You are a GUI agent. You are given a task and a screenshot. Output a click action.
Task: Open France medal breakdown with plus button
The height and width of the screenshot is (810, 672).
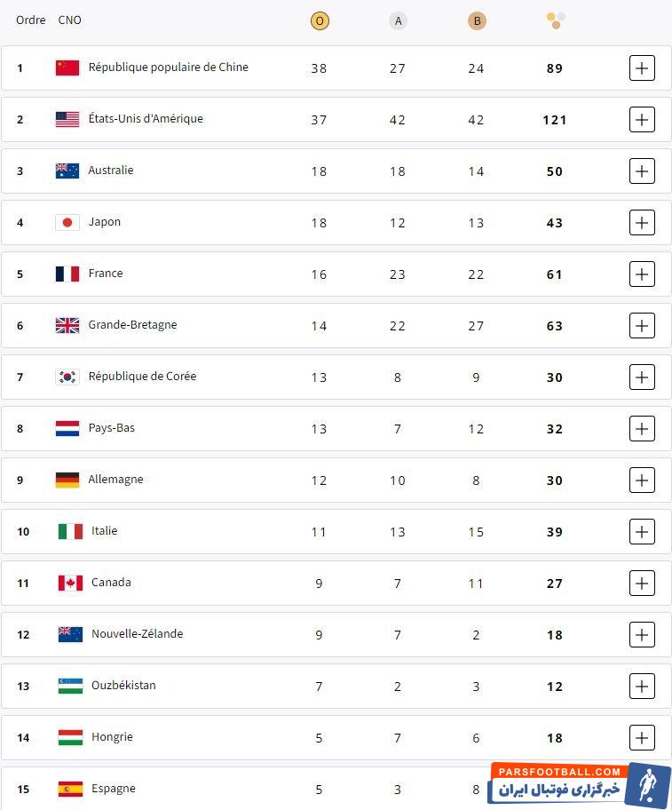coord(642,274)
